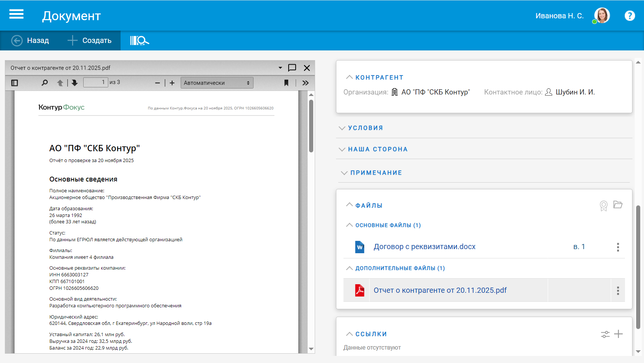The width and height of the screenshot is (644, 363).
Task: Open 'Договор с реквизитами.docx' file
Action: 424,247
